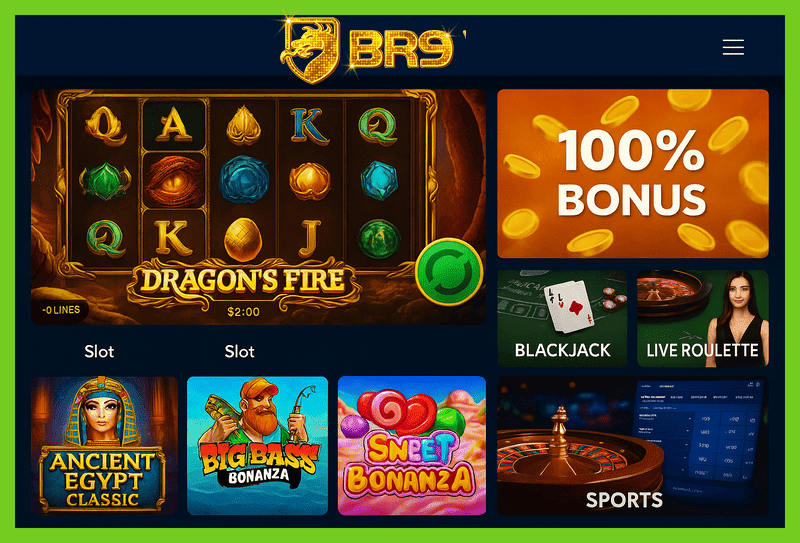Click the $2:00 bet amount
800x543 pixels.
[x=243, y=312]
